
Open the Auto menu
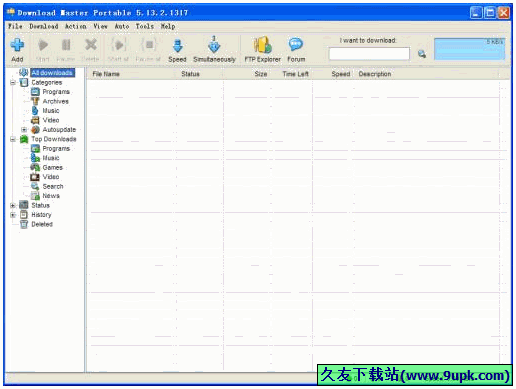pyautogui.click(x=122, y=26)
